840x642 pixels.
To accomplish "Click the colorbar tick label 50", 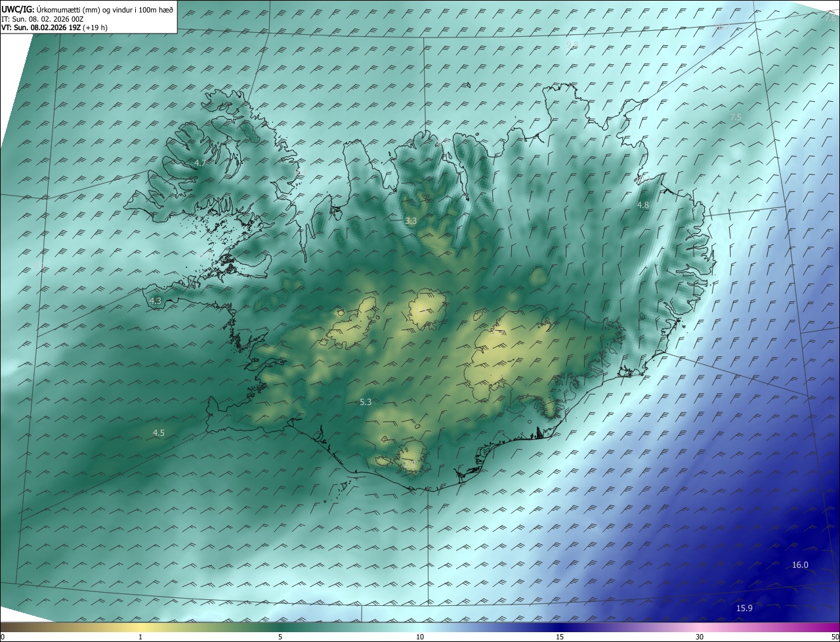I will [835, 637].
